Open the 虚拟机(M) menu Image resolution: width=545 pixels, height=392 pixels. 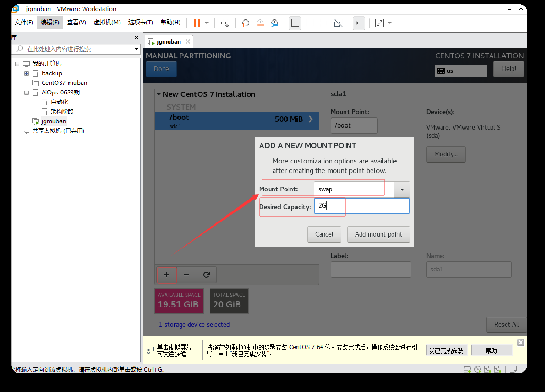pos(107,23)
